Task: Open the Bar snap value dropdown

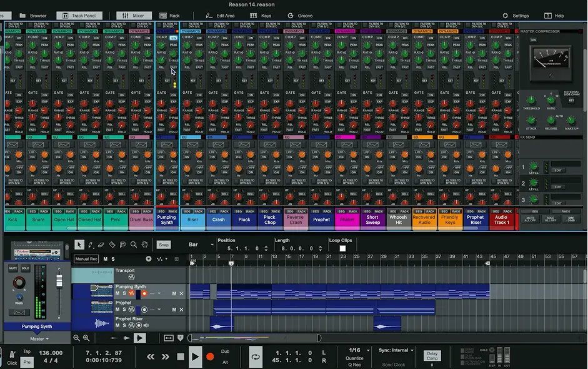Action: 201,245
